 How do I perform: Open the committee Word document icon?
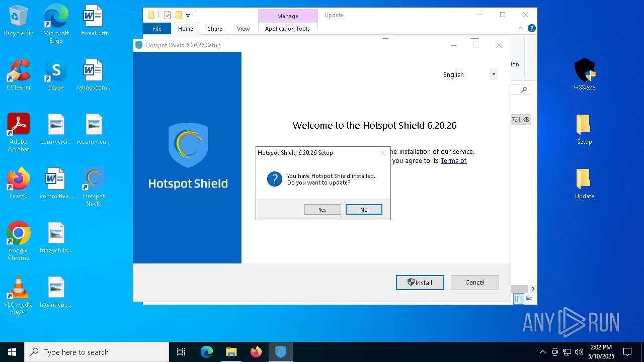tap(56, 184)
